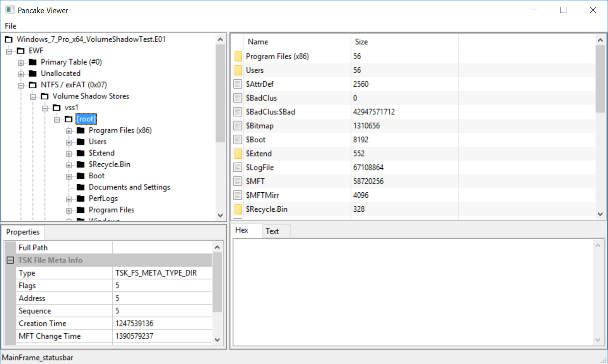The image size is (608, 364).
Task: Collapse the vss1 tree node
Action: click(45, 108)
